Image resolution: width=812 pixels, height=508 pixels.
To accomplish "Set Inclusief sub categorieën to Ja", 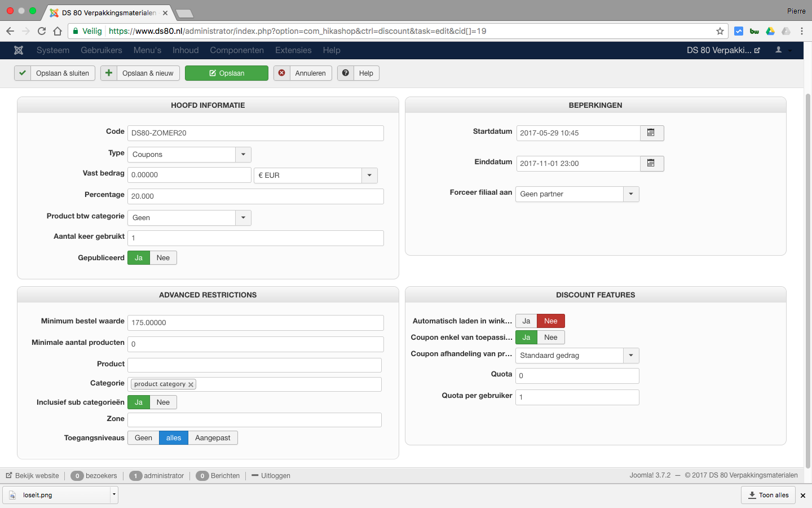I will (139, 402).
